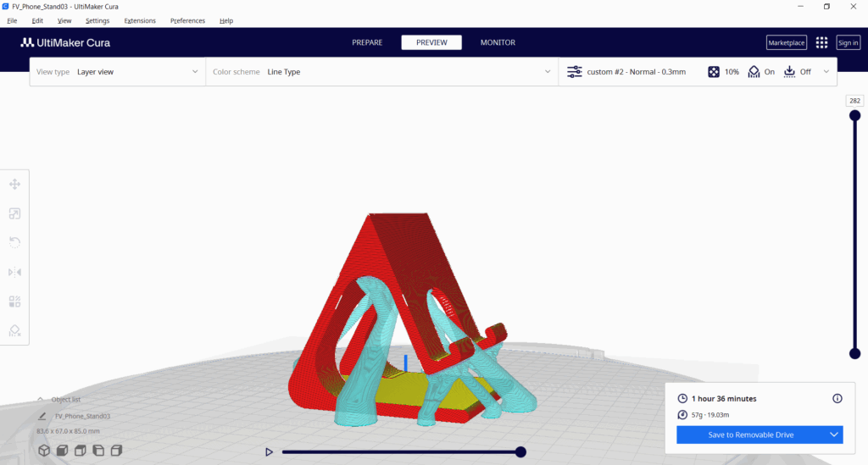This screenshot has width=868, height=465.
Task: Open the Extensions menu
Action: [140, 20]
